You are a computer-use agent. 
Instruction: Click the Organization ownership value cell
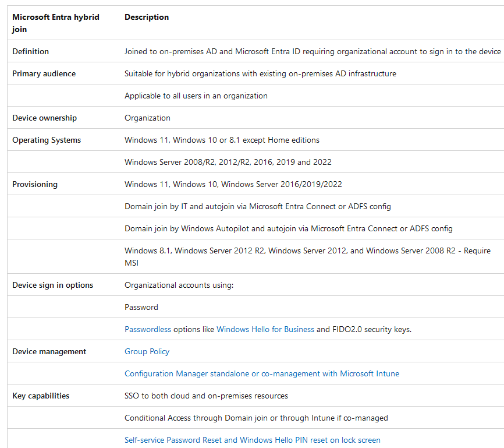(x=147, y=118)
